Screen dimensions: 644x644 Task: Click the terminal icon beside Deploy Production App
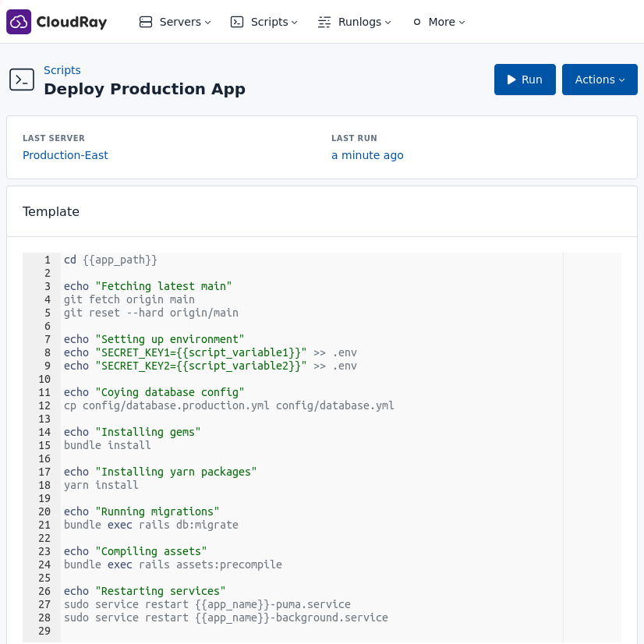(22, 80)
